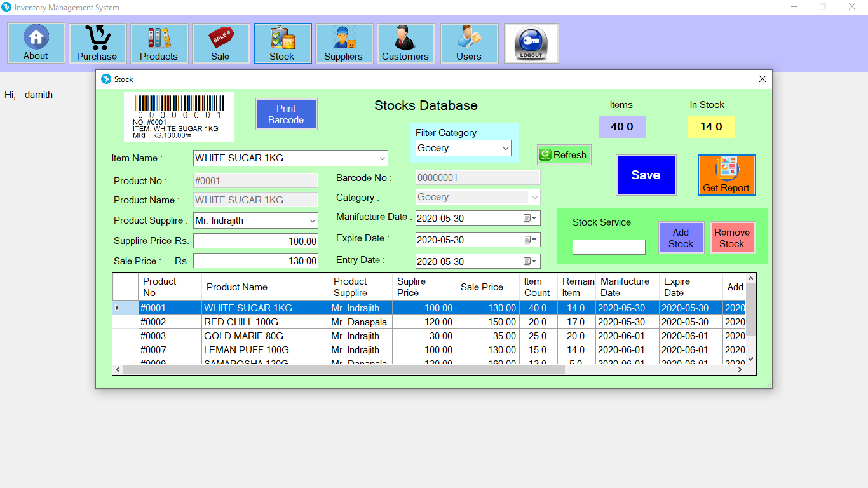Open the Expire Date calendar picker

click(532, 240)
